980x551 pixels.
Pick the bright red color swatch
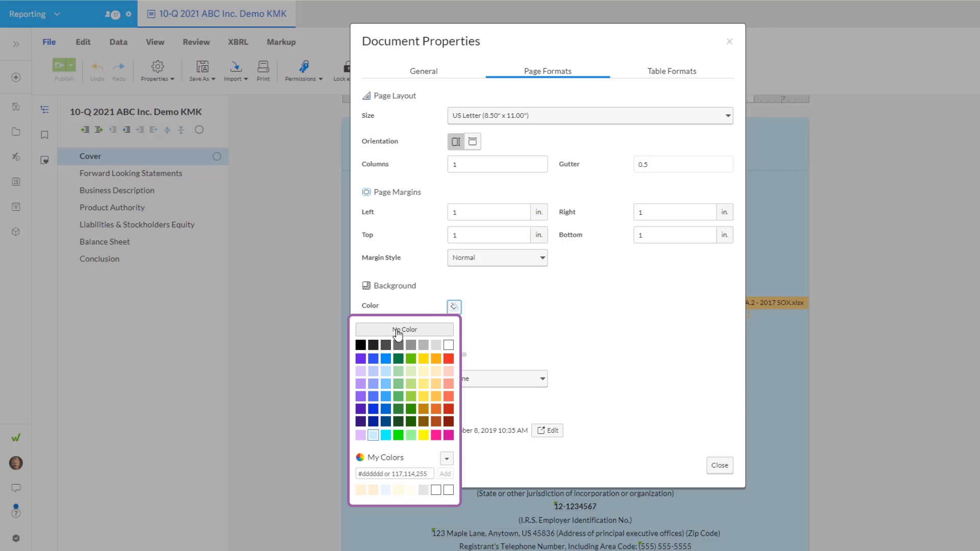pos(448,359)
